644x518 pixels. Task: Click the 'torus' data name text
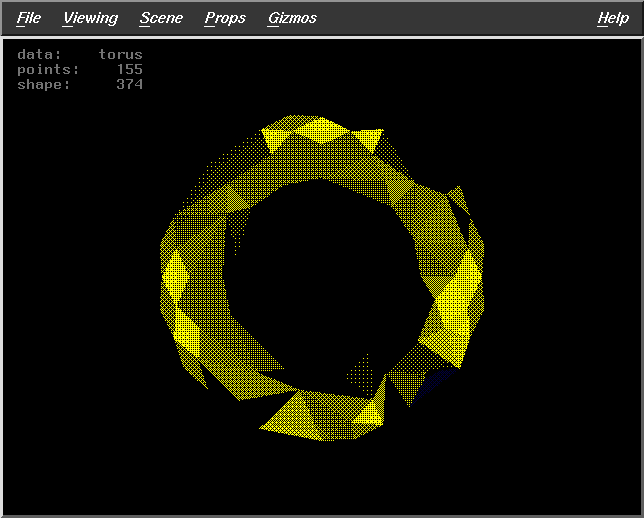click(120, 55)
